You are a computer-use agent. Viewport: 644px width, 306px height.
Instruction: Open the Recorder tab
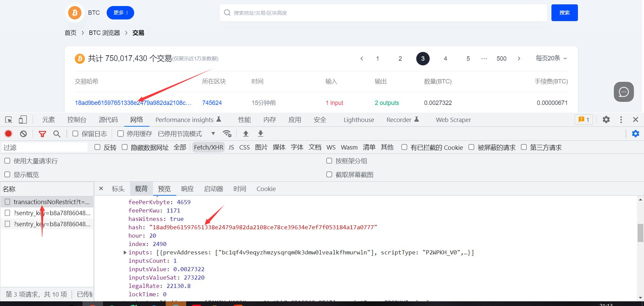click(403, 120)
